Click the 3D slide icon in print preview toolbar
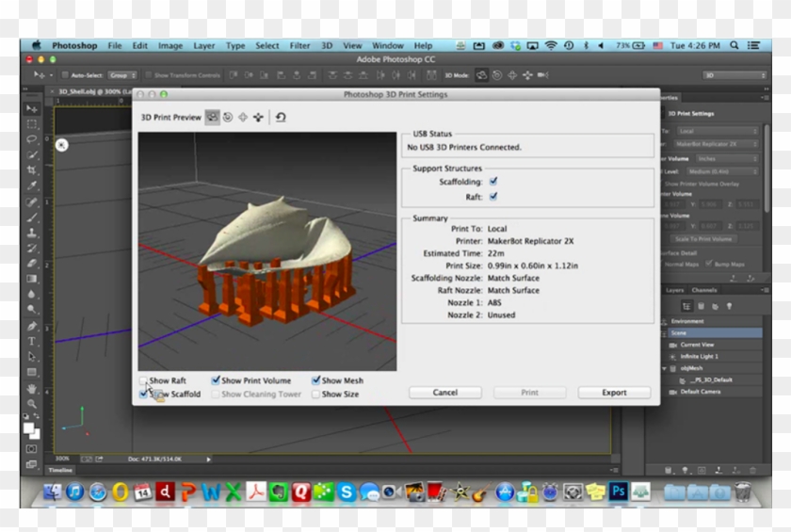Viewport: 791px width, 532px height. (x=258, y=118)
